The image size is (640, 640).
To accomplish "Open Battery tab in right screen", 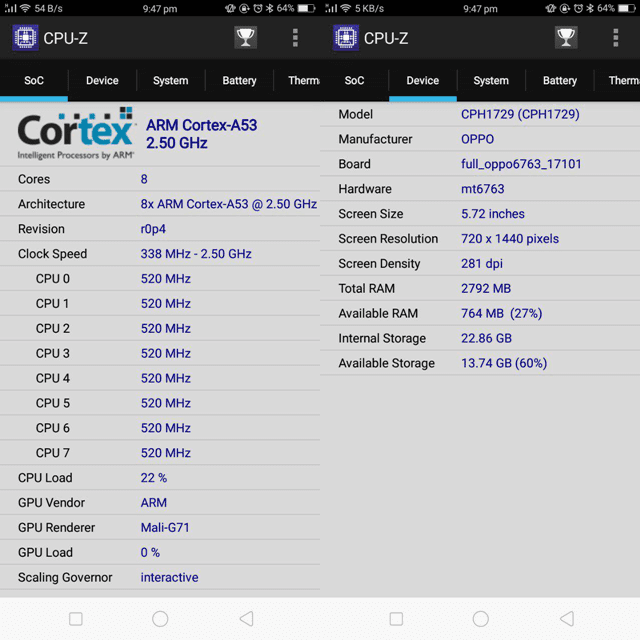I will pyautogui.click(x=560, y=80).
